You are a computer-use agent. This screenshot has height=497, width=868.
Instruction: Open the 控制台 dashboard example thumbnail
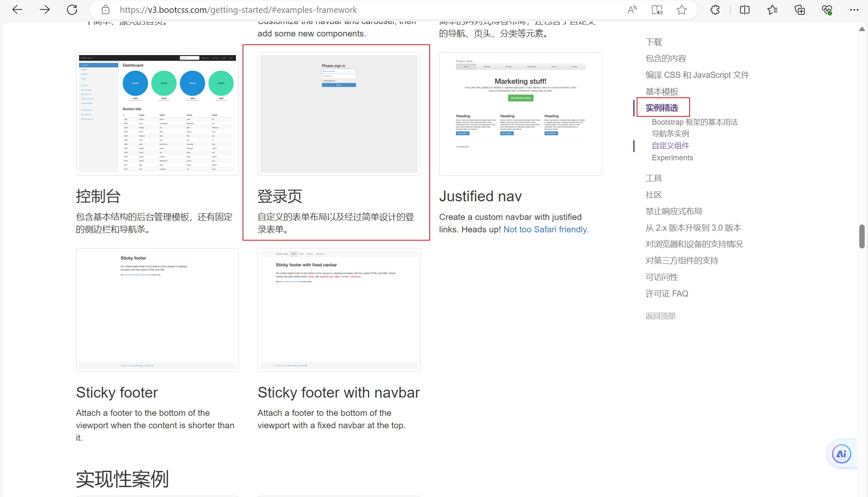[x=157, y=113]
